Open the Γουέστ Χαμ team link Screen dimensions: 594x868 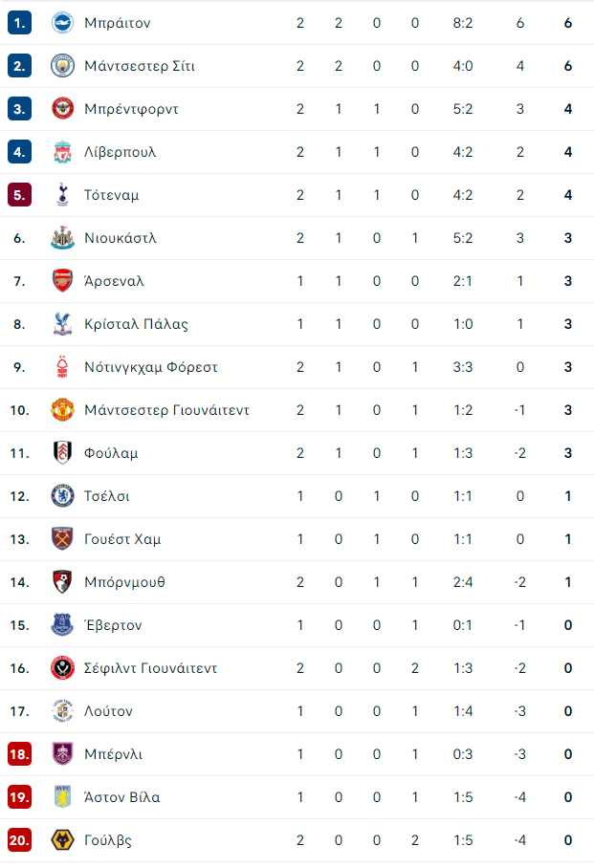pyautogui.click(x=122, y=539)
